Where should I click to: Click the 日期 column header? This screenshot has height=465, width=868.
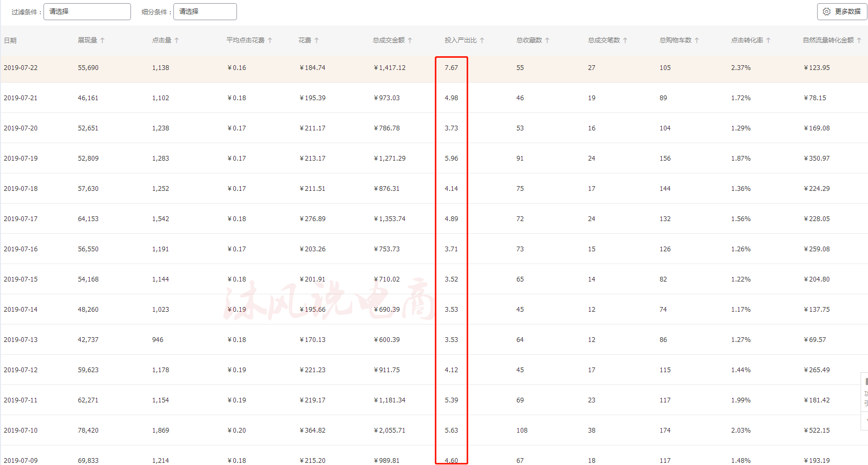coord(10,40)
